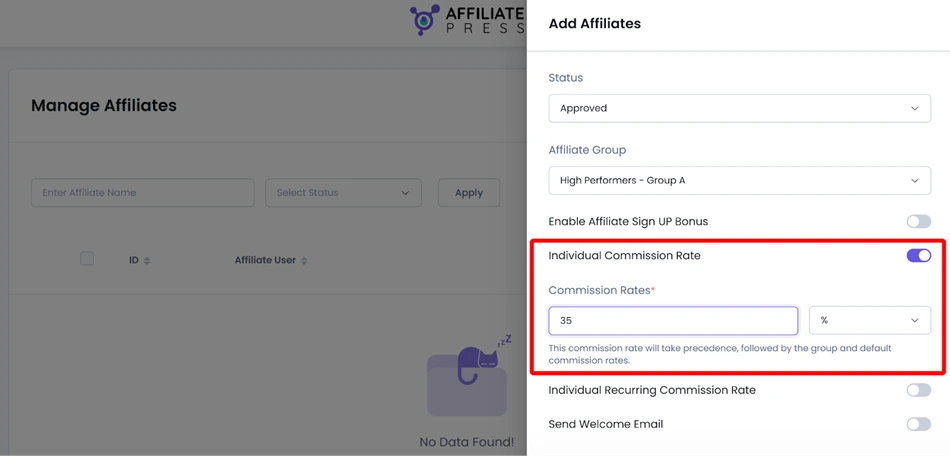Focus the Commission Rates field containing 35
Screen dimensions: 950x456
pyautogui.click(x=672, y=320)
